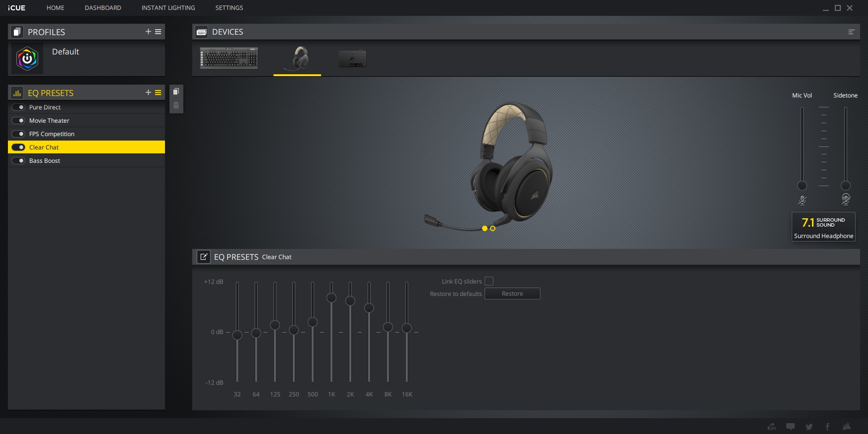This screenshot has width=868, height=434.
Task: Open the DASHBOARD menu item
Action: [103, 8]
